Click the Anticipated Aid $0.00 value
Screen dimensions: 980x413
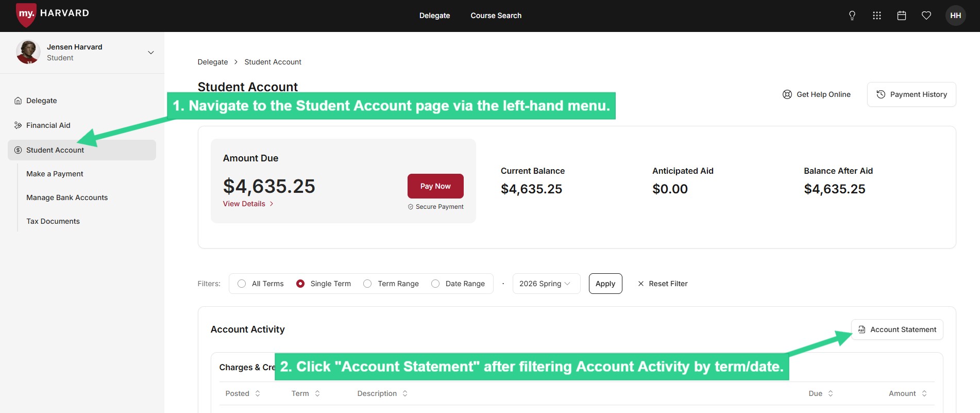(x=670, y=189)
